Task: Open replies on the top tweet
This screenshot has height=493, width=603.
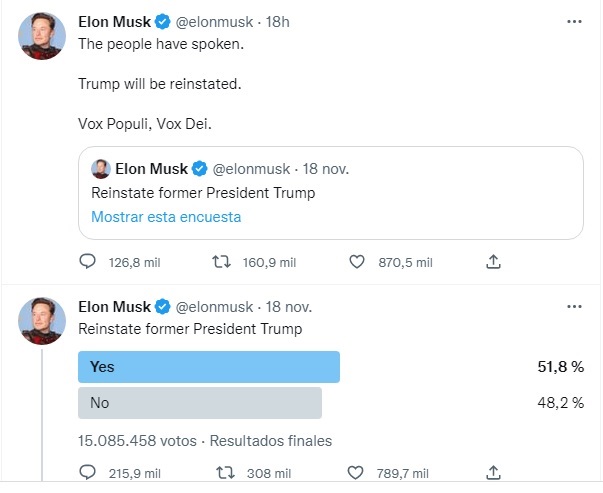Action: point(87,262)
